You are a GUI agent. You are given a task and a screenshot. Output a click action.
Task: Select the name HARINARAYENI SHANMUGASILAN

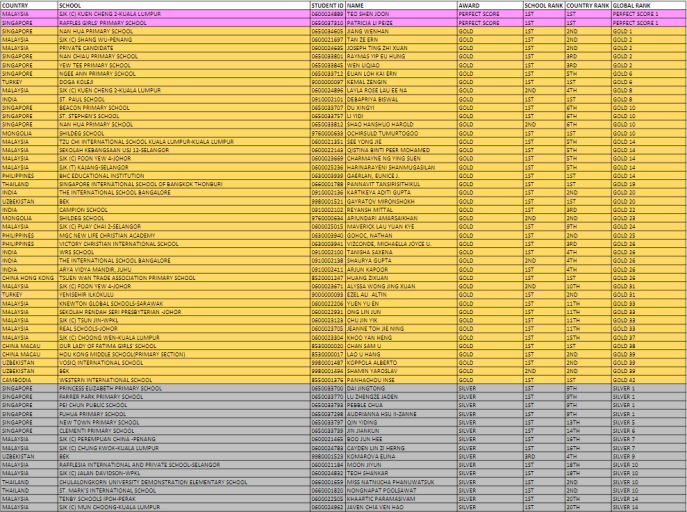click(401, 167)
